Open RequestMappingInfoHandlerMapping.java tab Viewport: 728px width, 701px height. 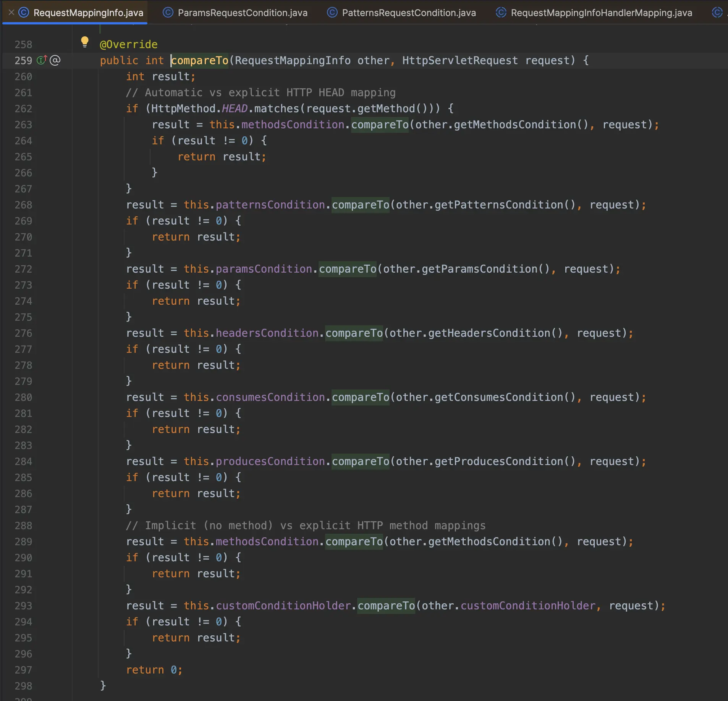click(594, 13)
